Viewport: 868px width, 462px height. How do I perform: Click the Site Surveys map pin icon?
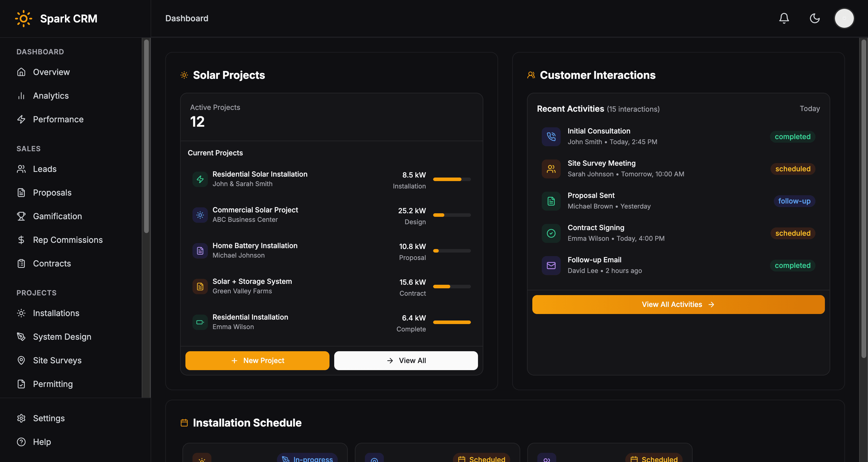[21, 360]
